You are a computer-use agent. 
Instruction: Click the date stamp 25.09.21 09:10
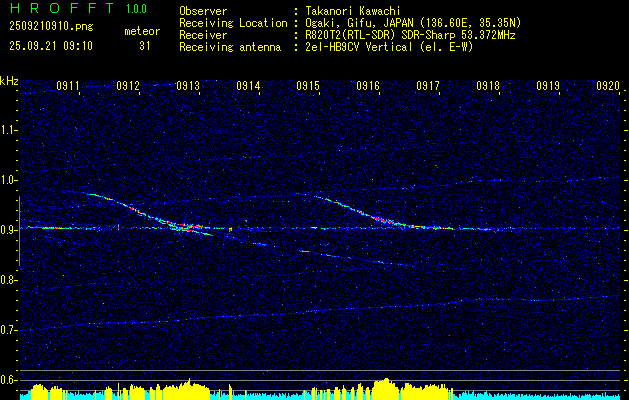[51, 46]
